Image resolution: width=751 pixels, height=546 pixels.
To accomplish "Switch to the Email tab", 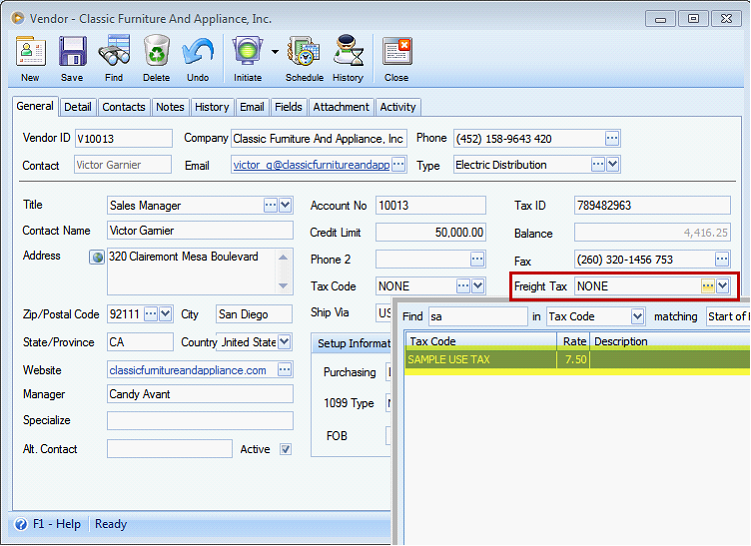I will pos(252,107).
